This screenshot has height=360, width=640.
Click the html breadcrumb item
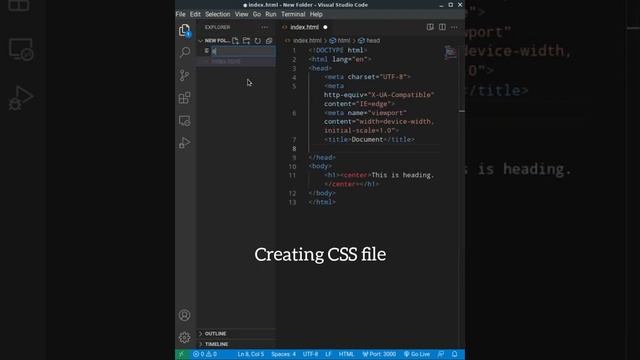click(x=343, y=41)
